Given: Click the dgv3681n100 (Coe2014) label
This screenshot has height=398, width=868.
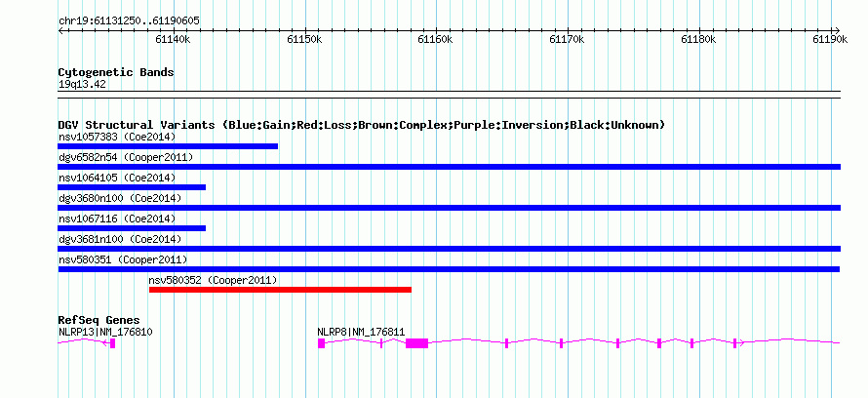Looking at the screenshot, I should (x=120, y=239).
